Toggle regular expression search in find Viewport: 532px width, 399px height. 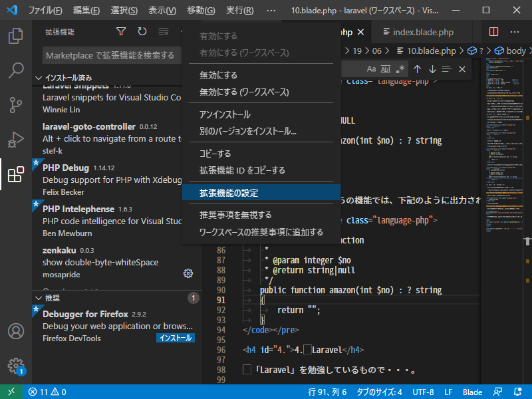(400, 69)
